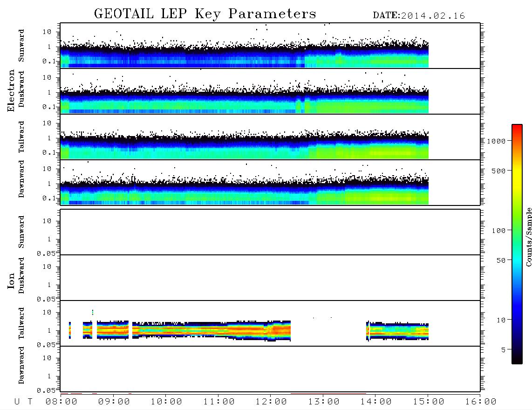Click the rainbow counts colorbar
This screenshot has width=532, height=410.
pyautogui.click(x=517, y=244)
